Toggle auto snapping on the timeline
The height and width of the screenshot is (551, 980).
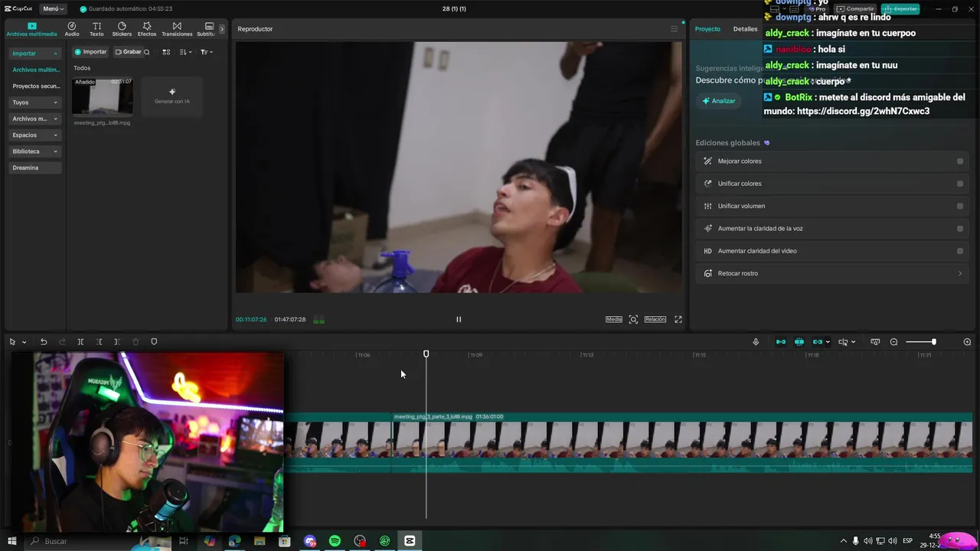[799, 342]
